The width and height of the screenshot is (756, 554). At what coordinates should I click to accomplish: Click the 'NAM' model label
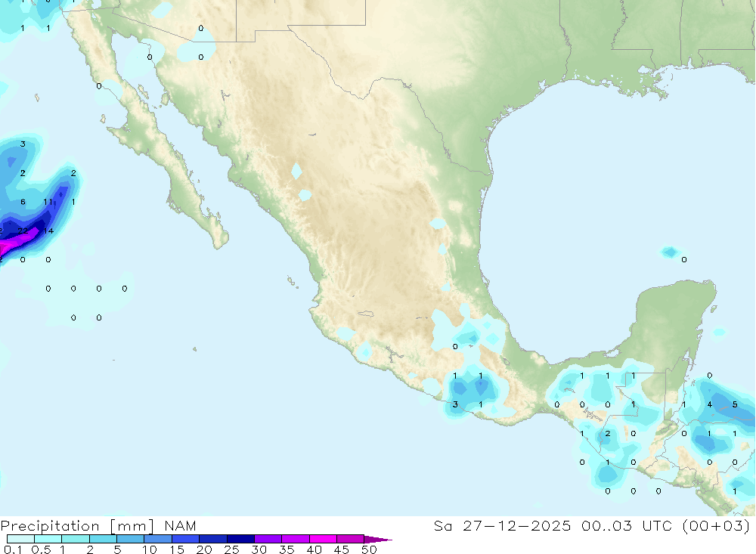pos(181,525)
